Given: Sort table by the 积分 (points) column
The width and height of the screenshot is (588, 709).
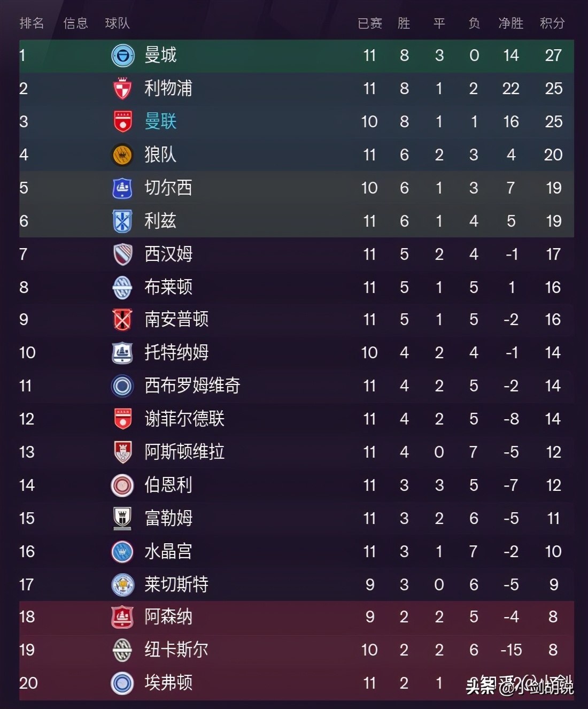Looking at the screenshot, I should pyautogui.click(x=552, y=23).
